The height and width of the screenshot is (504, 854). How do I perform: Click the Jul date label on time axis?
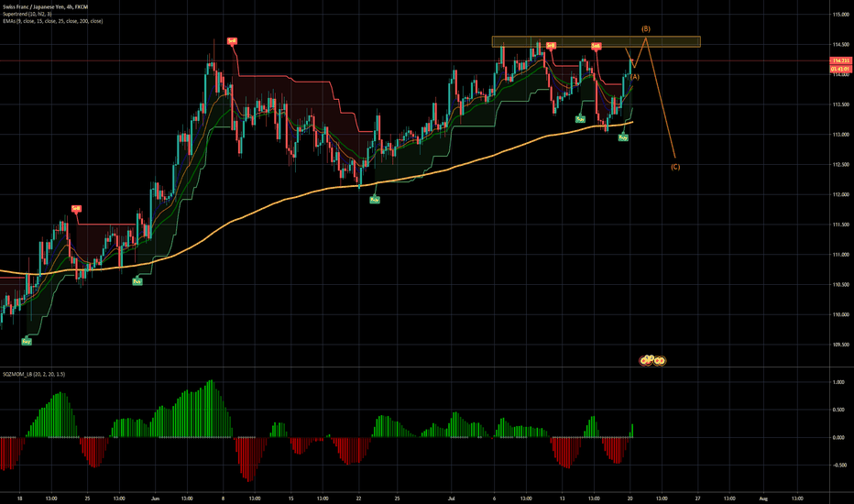pos(451,499)
